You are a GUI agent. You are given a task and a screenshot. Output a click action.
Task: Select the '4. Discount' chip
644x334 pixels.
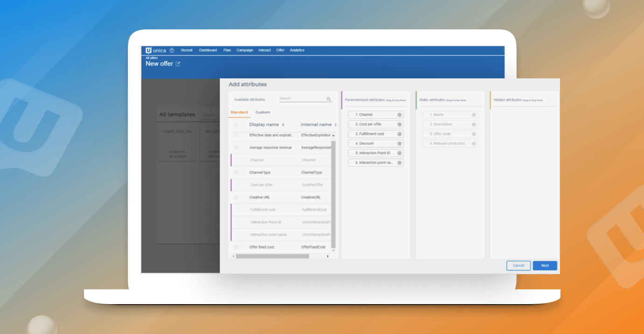coord(376,144)
